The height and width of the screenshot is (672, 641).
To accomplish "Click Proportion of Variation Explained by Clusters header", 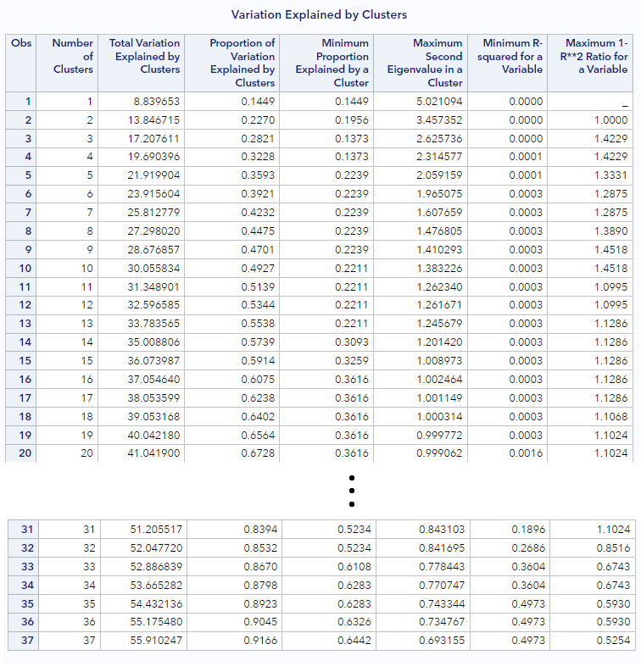I will pyautogui.click(x=232, y=63).
